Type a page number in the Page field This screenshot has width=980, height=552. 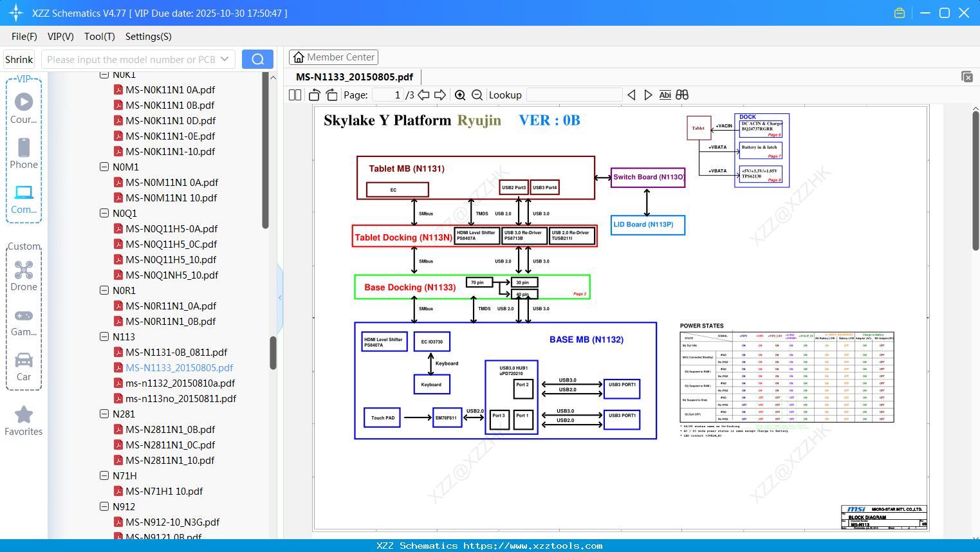click(387, 95)
